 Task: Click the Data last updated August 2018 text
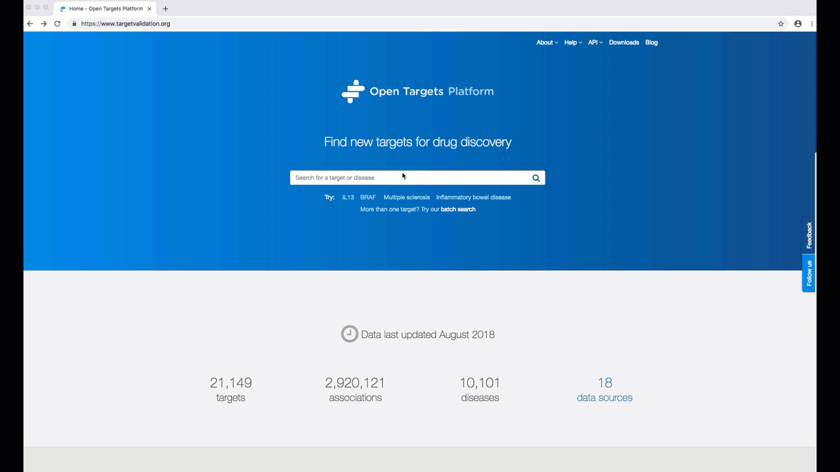[428, 334]
